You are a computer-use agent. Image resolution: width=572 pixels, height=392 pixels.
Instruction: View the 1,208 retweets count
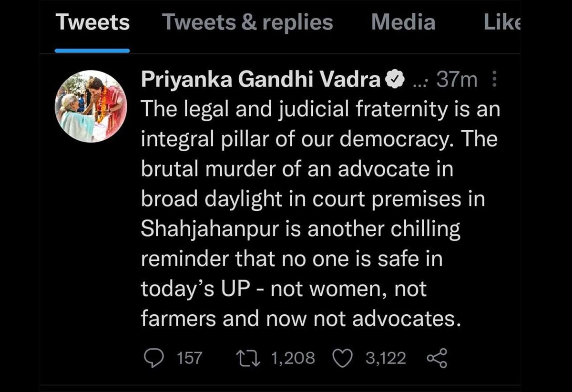pos(293,358)
